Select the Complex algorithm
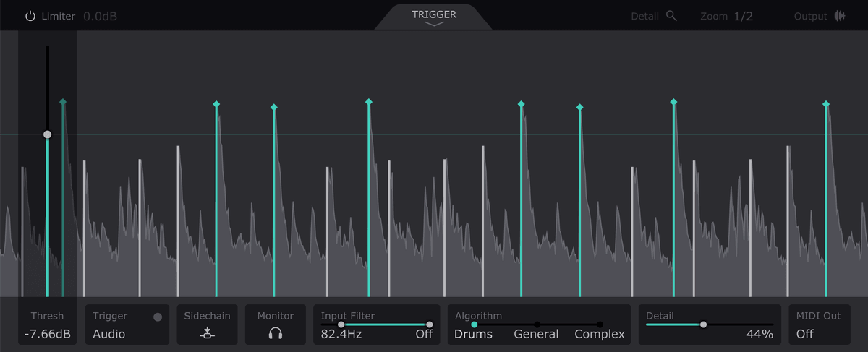Viewport: 868px width, 352px height. pos(600,334)
